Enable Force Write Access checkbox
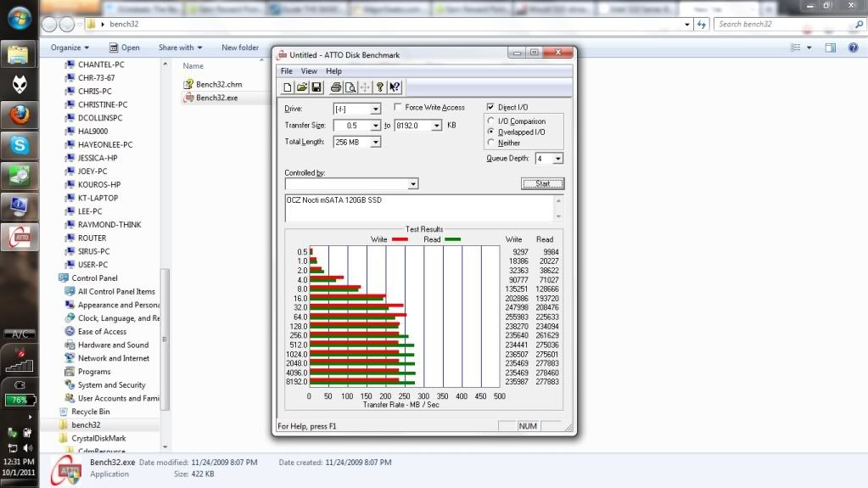Image resolution: width=868 pixels, height=488 pixels. [x=397, y=107]
